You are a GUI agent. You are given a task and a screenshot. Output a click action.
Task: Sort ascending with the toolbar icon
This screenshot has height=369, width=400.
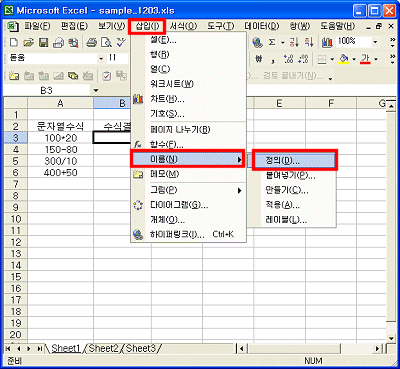[294, 42]
